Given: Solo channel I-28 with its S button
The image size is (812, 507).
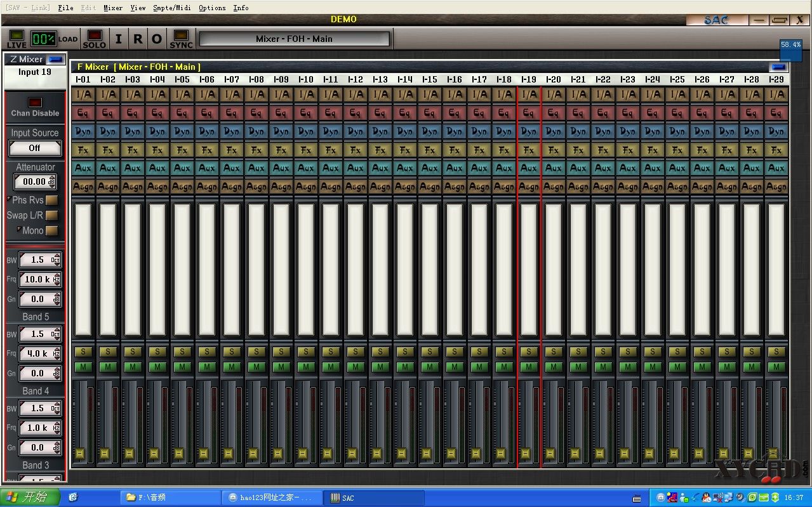Looking at the screenshot, I should 752,352.
